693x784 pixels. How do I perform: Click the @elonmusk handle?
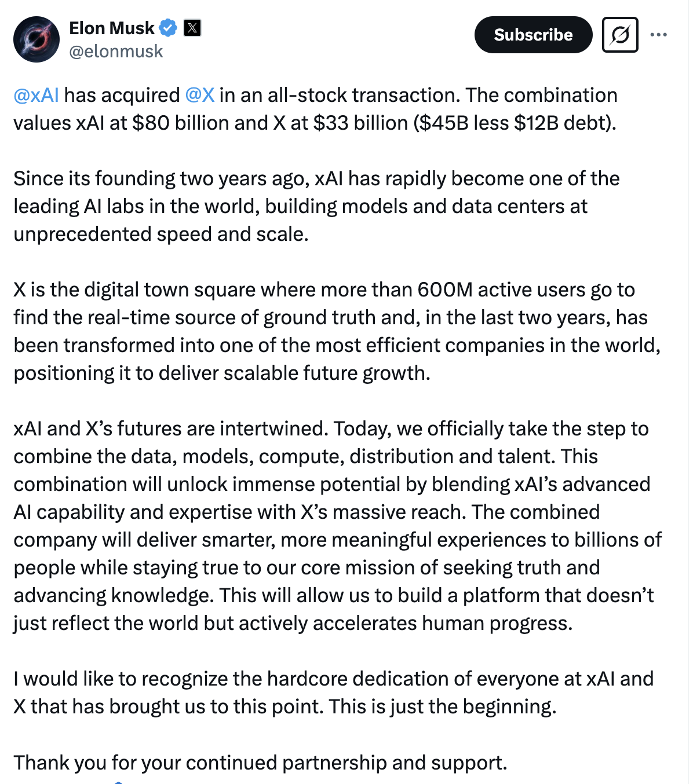coord(116,52)
